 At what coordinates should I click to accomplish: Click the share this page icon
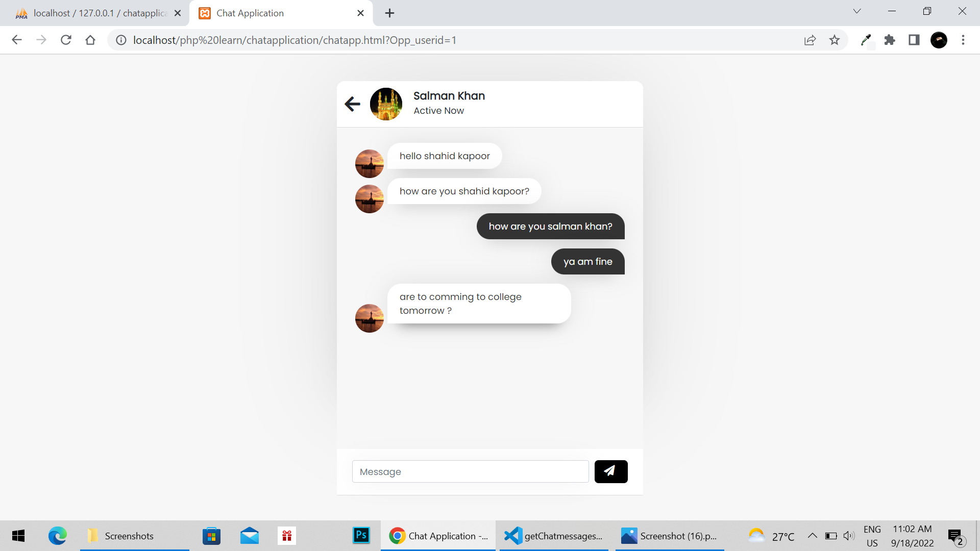coord(810,40)
